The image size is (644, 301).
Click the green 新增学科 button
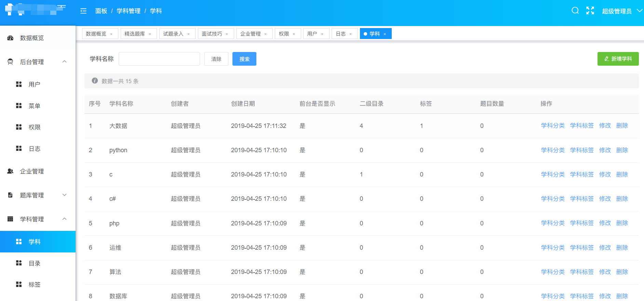tap(618, 59)
